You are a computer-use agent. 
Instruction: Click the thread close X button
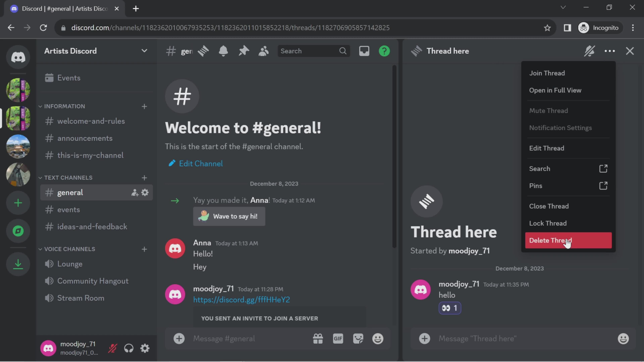coord(630,51)
